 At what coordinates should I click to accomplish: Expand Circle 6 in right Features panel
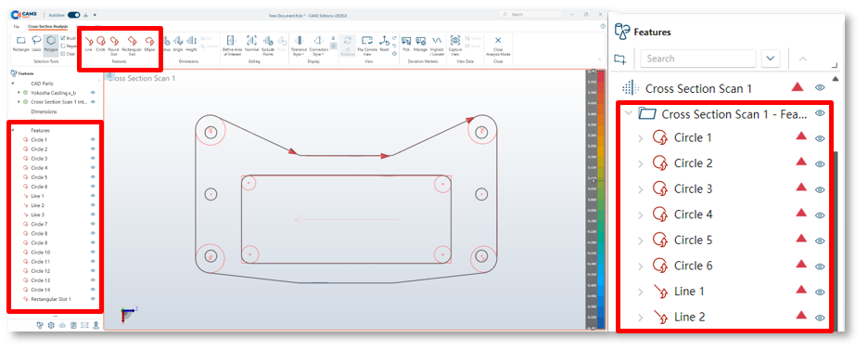[x=641, y=266]
